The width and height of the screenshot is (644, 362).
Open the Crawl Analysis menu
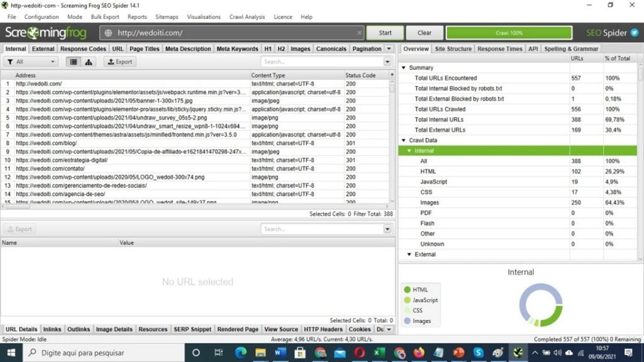pyautogui.click(x=247, y=17)
